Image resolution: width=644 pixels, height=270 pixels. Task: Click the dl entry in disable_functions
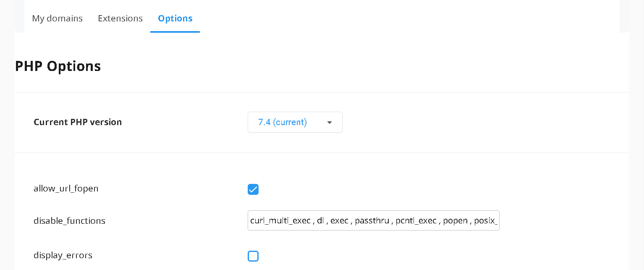point(320,221)
